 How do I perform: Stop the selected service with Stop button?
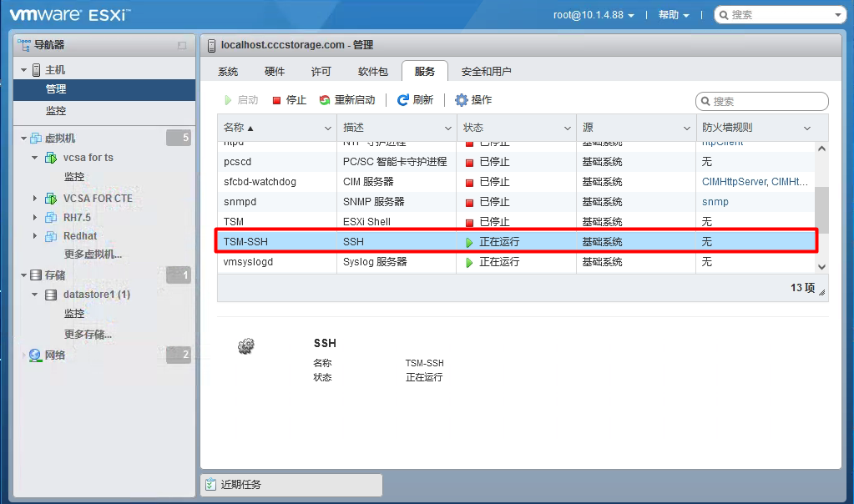coord(289,100)
